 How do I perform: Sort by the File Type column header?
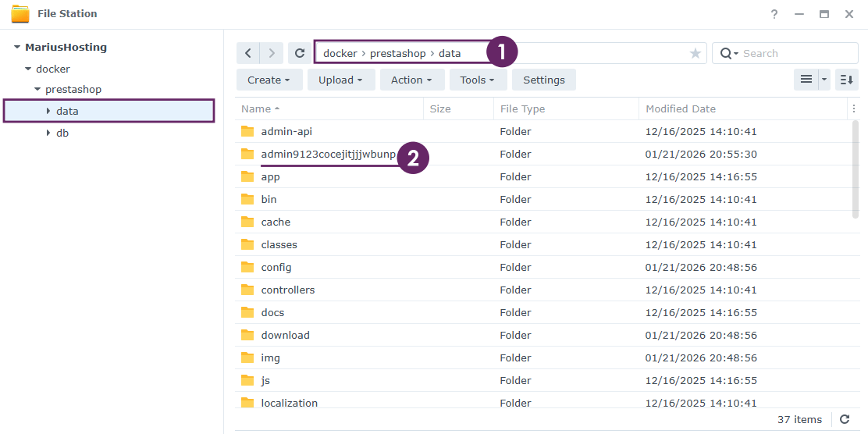click(566, 109)
